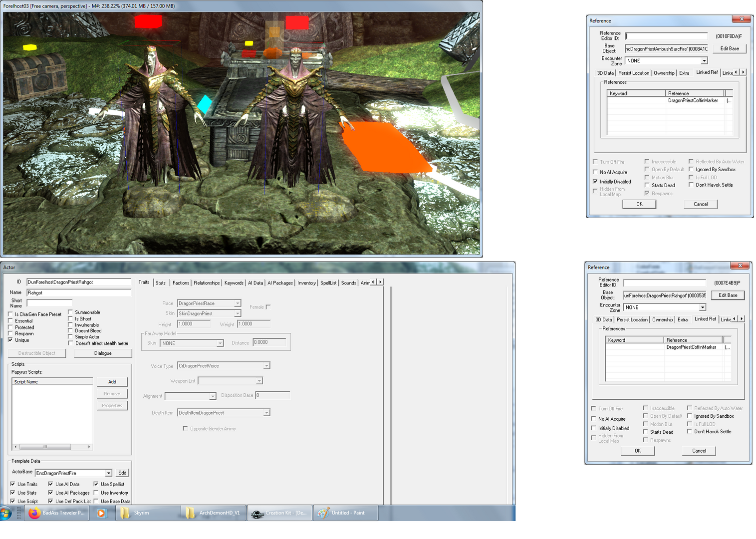Open Alignment dropdown
The height and width of the screenshot is (539, 756).
click(x=213, y=396)
